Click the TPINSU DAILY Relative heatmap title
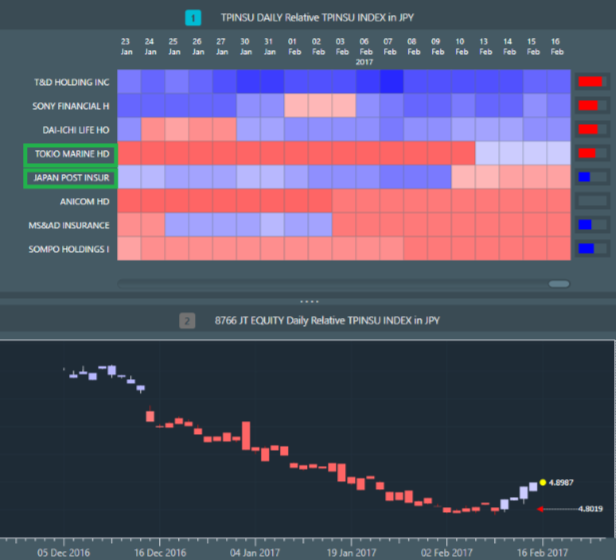 click(x=317, y=18)
